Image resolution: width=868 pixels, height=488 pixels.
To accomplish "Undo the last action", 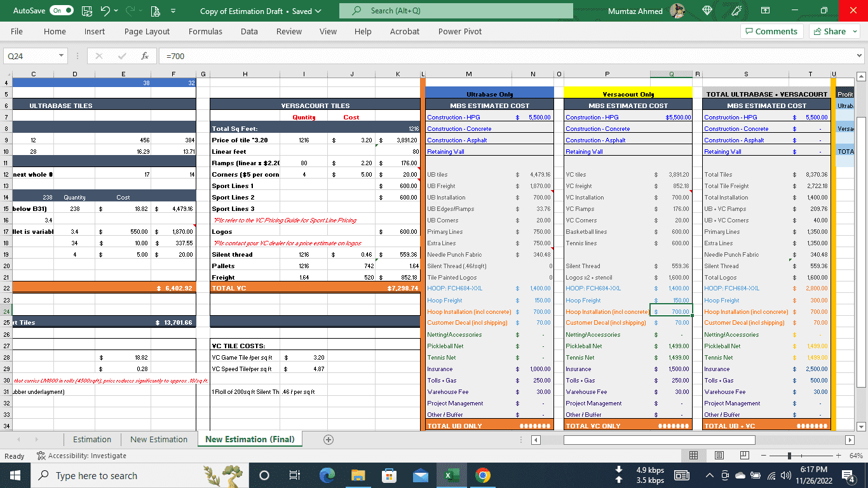I will 106,11.
